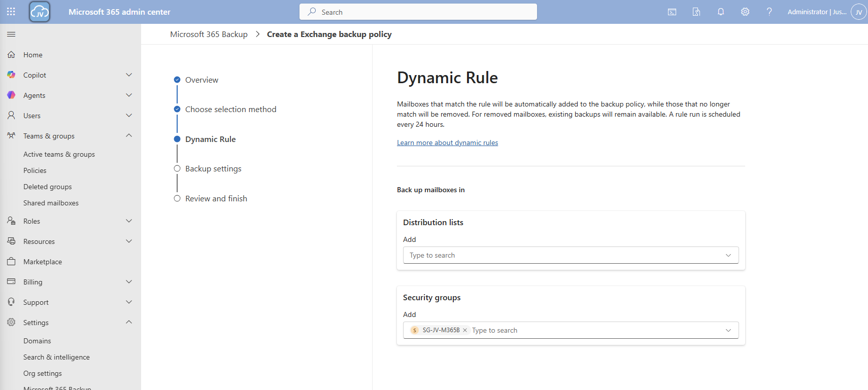This screenshot has width=868, height=390.
Task: Open Shared mailboxes in sidebar
Action: (51, 203)
